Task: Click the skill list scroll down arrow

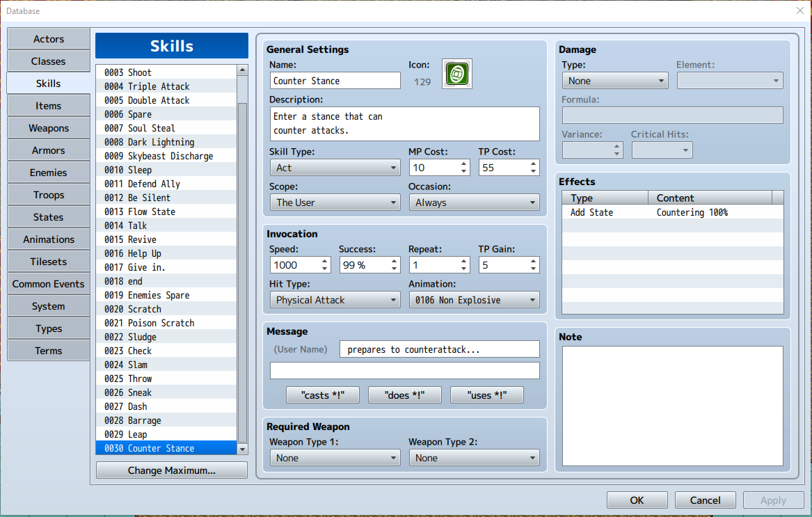Action: click(x=242, y=449)
